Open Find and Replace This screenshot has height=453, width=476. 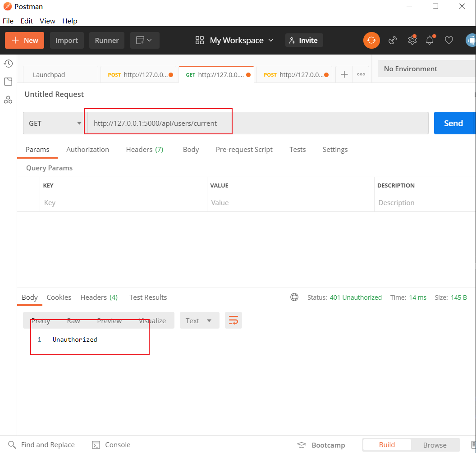pos(41,445)
